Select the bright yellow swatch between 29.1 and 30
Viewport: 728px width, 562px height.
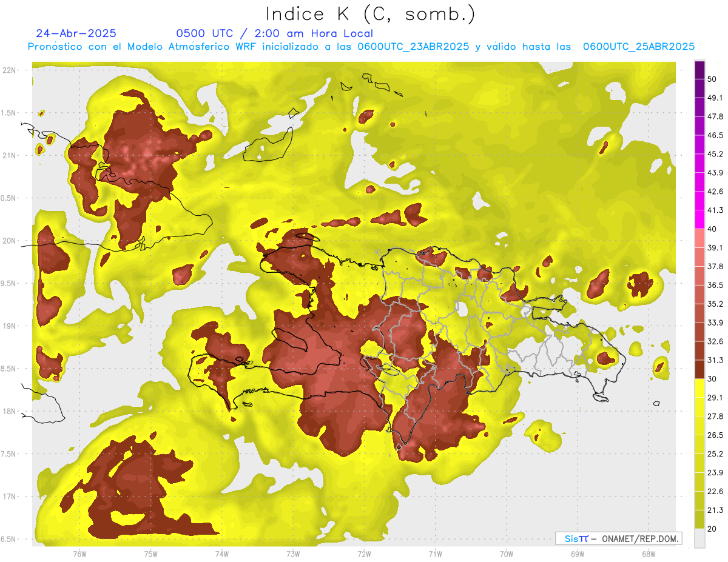pyautogui.click(x=699, y=389)
